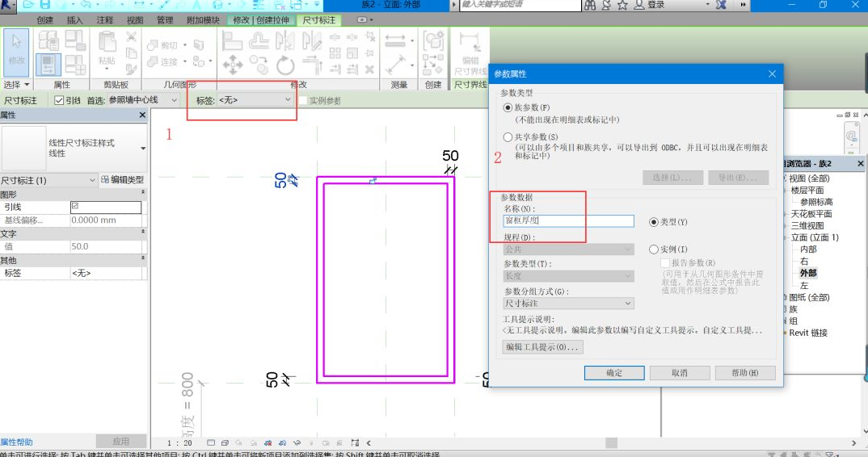The image size is (868, 457).
Task: Open the 附加模块 ribbon tab
Action: 203,20
